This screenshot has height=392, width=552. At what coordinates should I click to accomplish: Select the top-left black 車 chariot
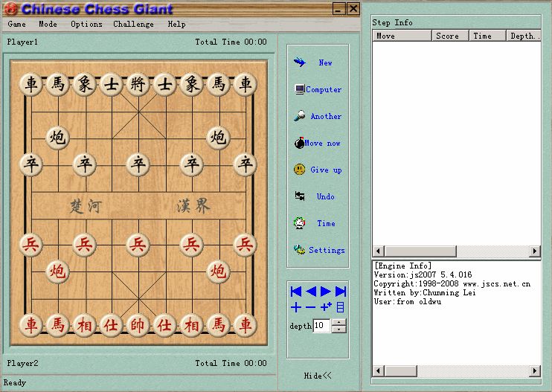(31, 85)
